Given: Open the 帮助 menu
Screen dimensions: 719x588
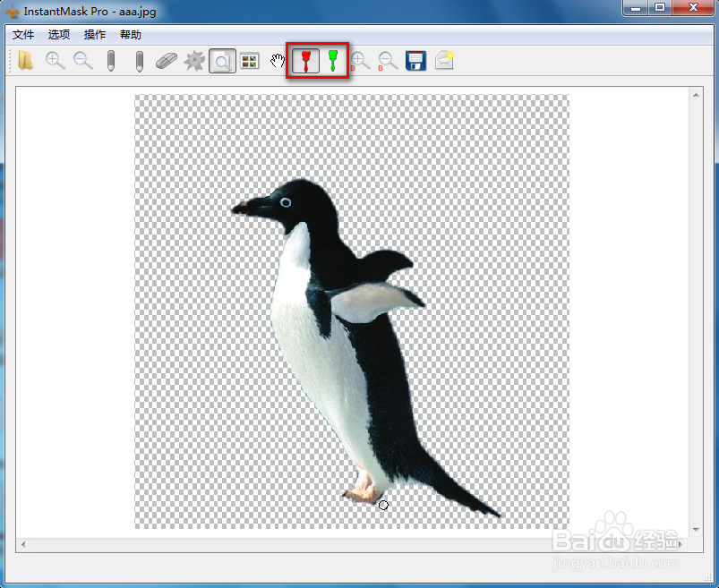Looking at the screenshot, I should [x=131, y=35].
